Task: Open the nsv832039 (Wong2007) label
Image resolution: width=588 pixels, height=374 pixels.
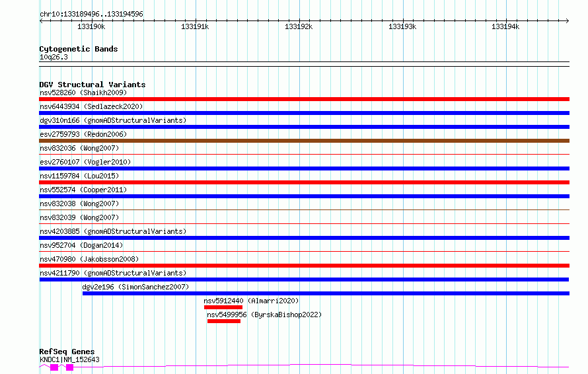Action: 79,217
